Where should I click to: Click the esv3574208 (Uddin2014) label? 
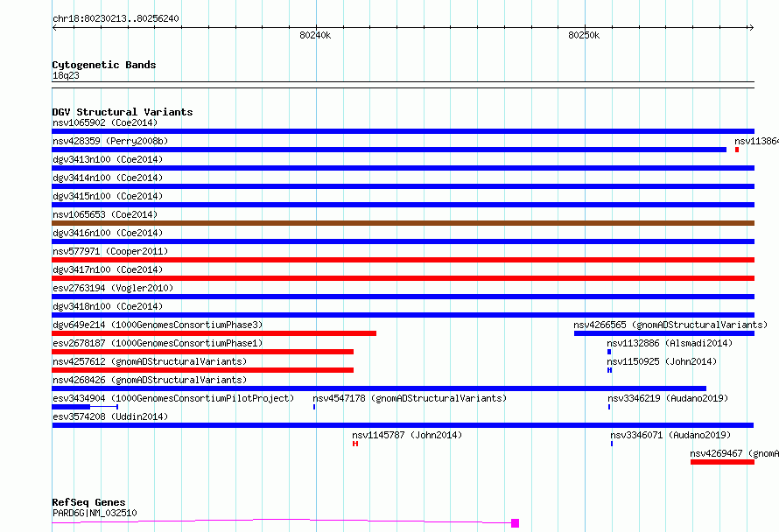(x=110, y=416)
